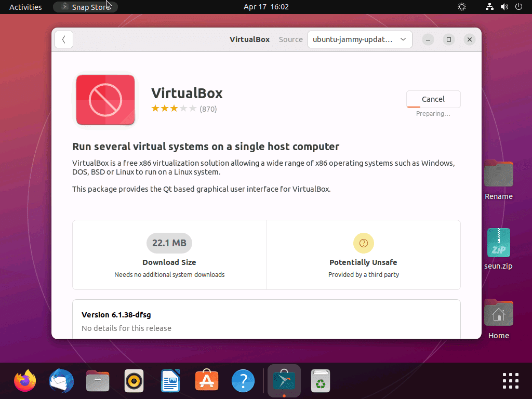The image size is (532, 399).
Task: Click the 22.1 MB Download Size tile
Action: pos(169,255)
